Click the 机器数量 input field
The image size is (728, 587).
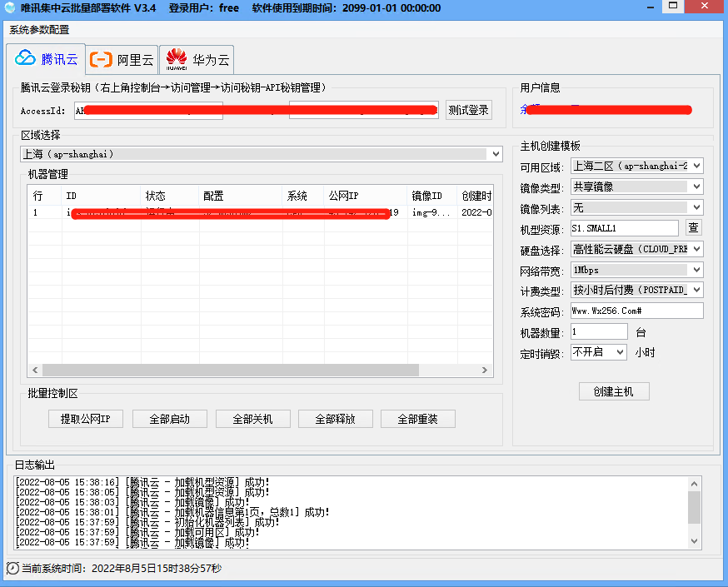(x=599, y=331)
